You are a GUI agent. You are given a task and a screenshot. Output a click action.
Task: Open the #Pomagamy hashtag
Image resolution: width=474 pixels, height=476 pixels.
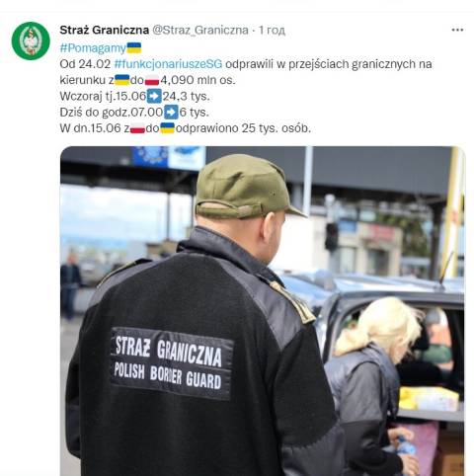pos(93,48)
